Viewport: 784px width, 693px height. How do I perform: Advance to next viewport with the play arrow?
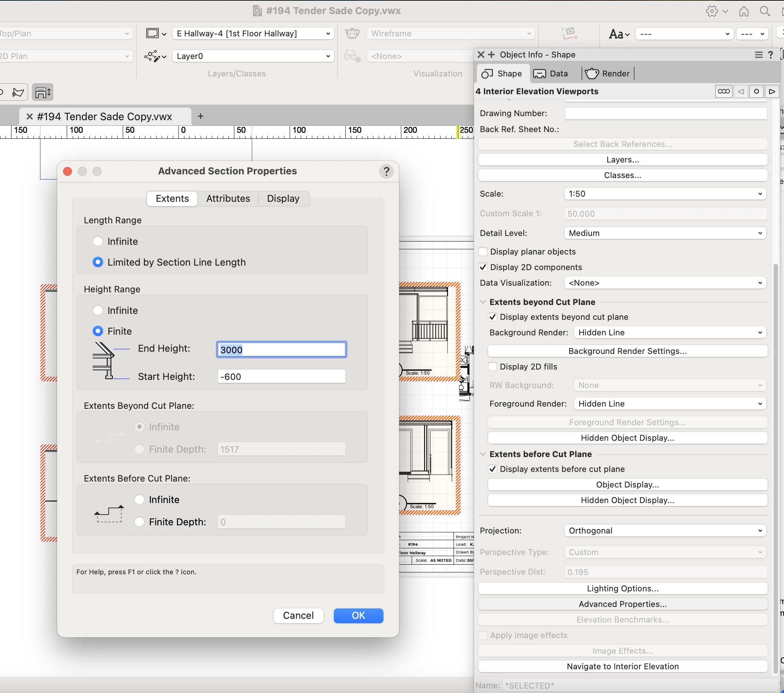point(772,91)
